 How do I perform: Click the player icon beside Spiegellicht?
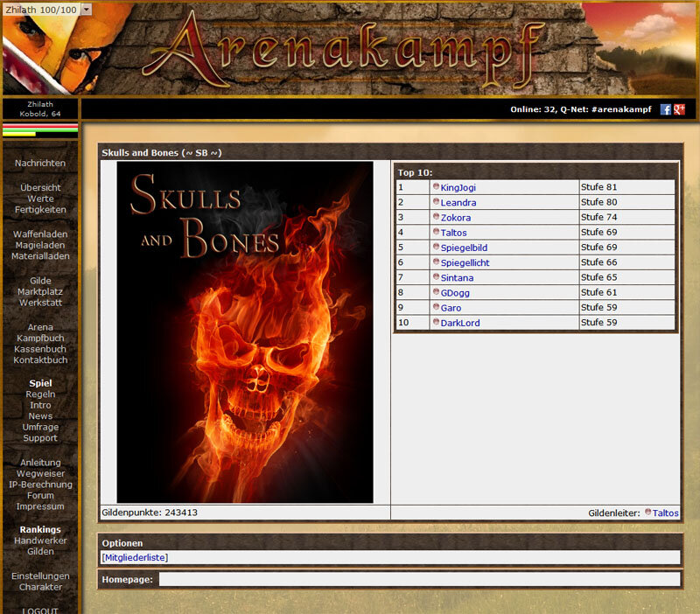coord(437,262)
